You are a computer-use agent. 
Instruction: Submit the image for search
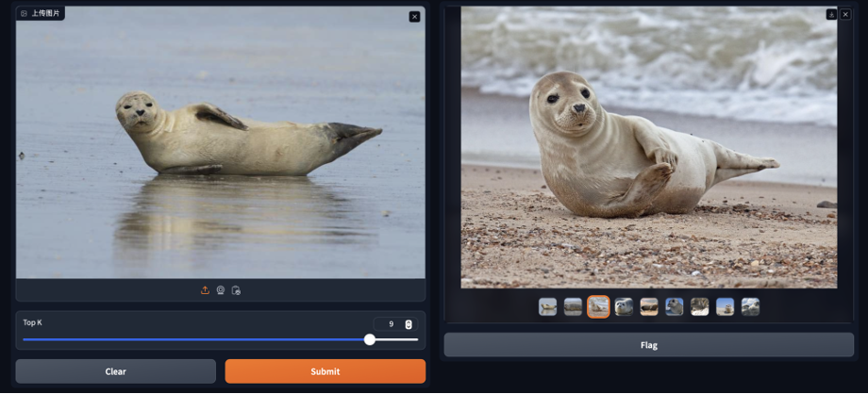point(325,371)
